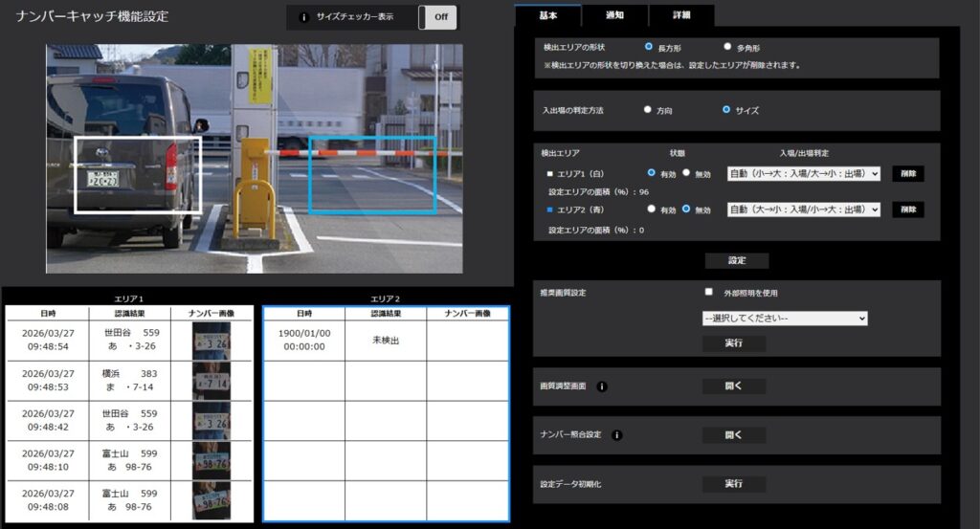Viewport: 980px width, 529px height.
Task: Toggle the サイズチェッカー表示 Off switch
Action: coord(437,17)
